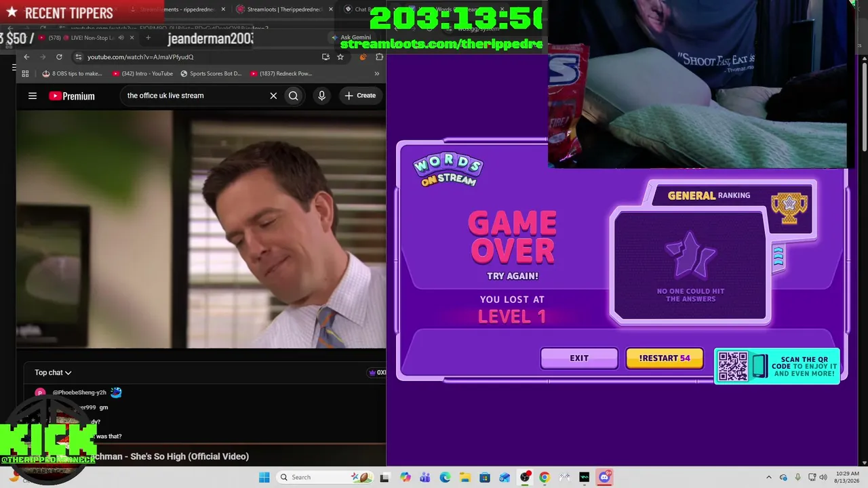
Task: Open the General Ranking trophy icon
Action: click(789, 208)
